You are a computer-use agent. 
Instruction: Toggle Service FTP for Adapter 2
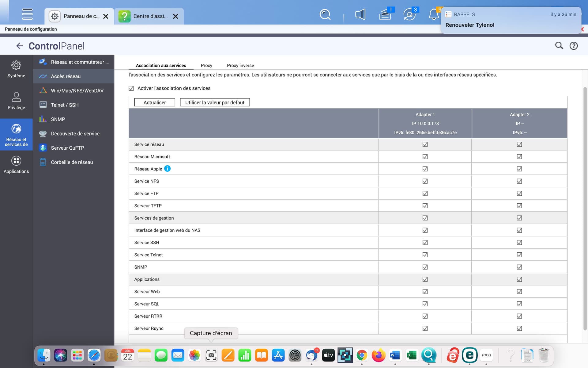[519, 193]
